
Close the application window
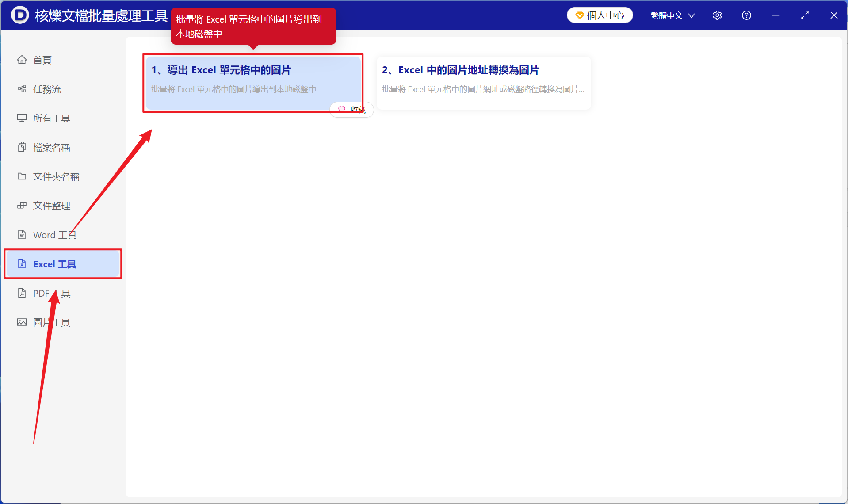point(834,15)
